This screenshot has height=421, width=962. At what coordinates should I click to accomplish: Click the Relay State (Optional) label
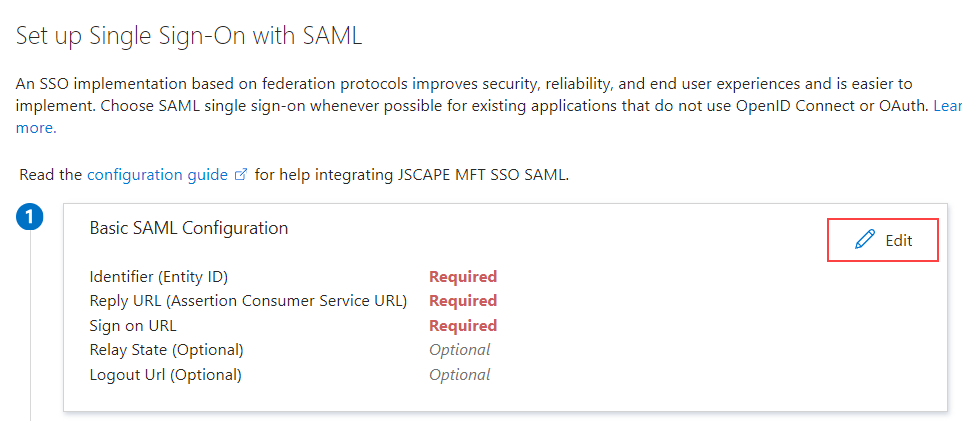pos(166,350)
